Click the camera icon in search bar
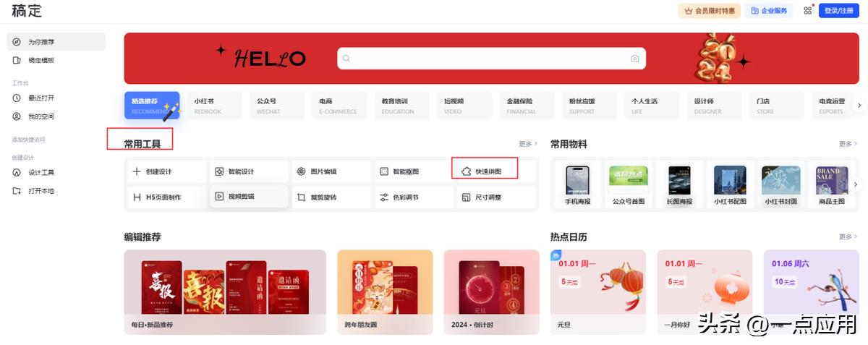Viewport: 868px width, 345px height. (634, 59)
